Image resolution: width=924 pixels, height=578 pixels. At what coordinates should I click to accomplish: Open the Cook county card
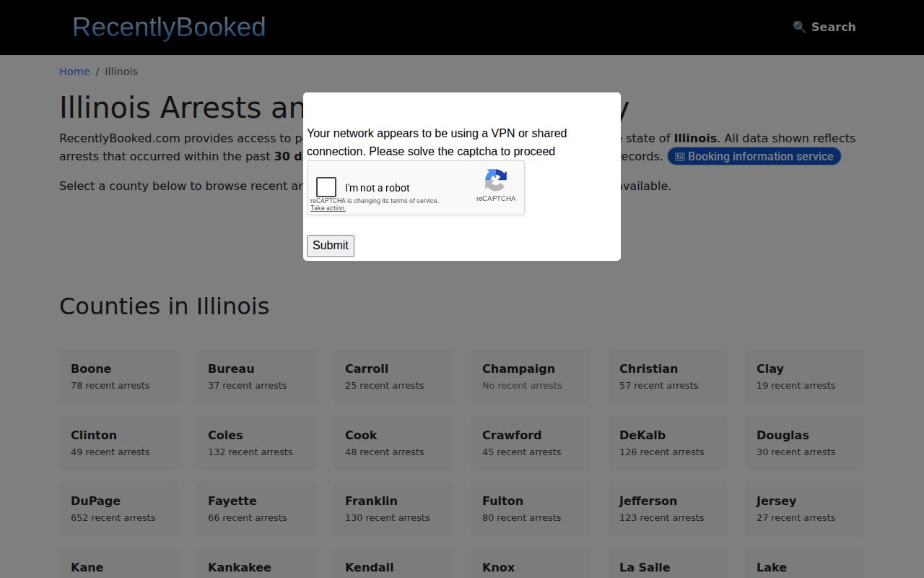[x=393, y=443]
